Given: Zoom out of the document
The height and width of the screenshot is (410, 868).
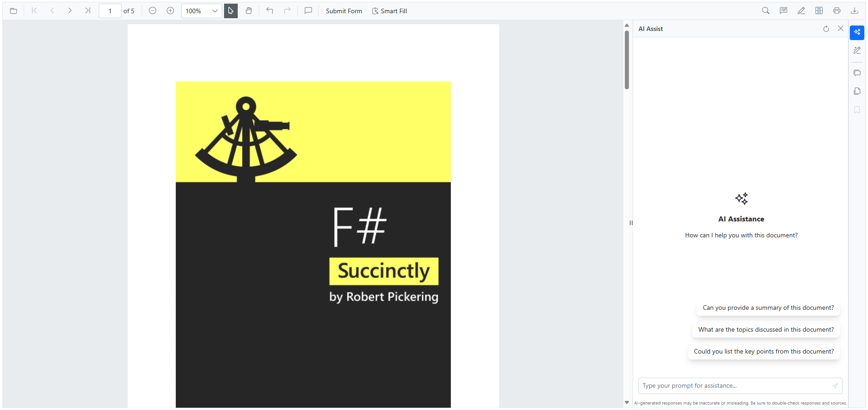Looking at the screenshot, I should 152,10.
